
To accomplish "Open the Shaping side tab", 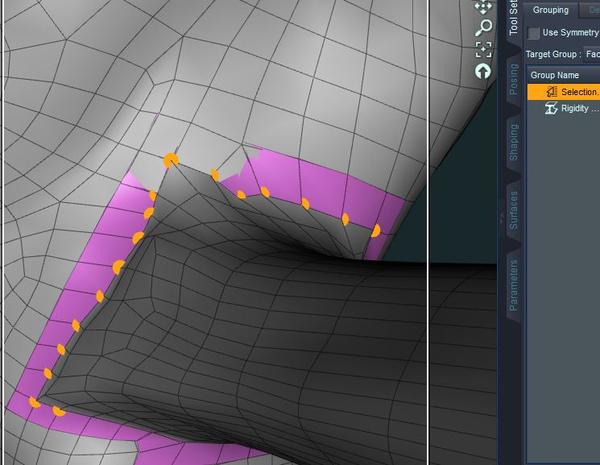I will tap(514, 141).
